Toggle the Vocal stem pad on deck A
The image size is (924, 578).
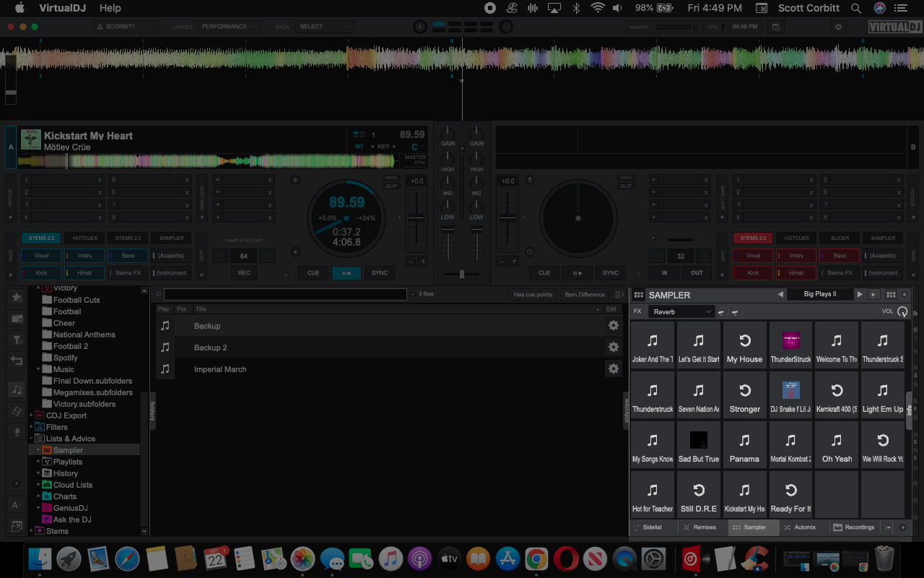click(41, 256)
